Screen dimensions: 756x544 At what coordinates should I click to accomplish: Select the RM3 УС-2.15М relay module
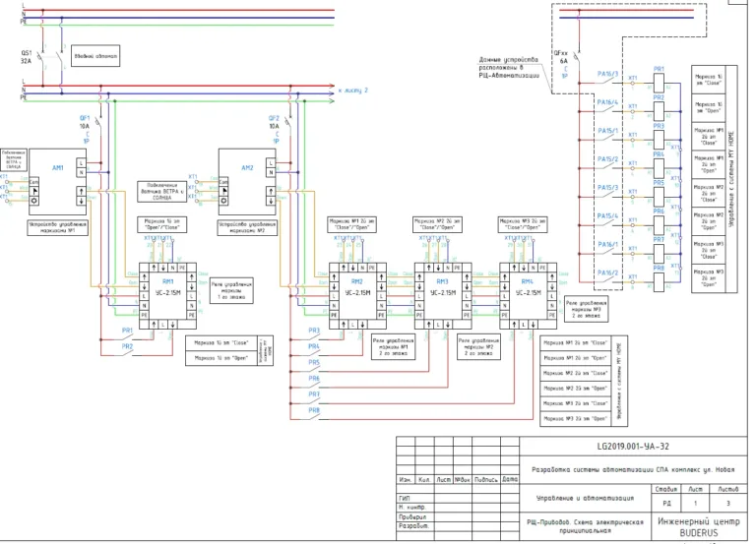pyautogui.click(x=443, y=296)
